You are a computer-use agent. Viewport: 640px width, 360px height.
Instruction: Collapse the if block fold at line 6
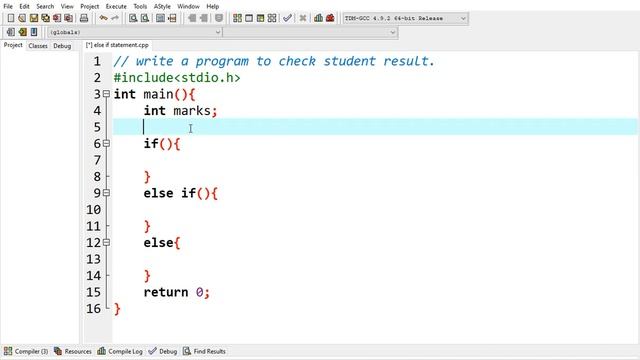pos(107,143)
